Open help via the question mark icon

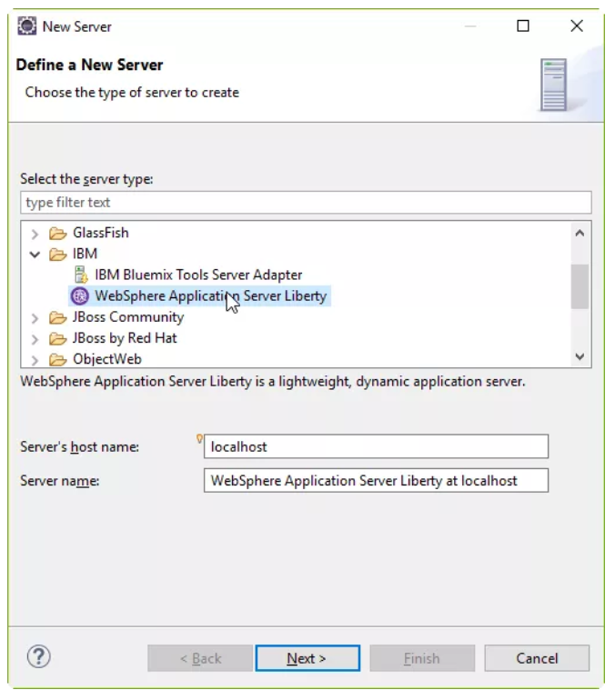[39, 657]
